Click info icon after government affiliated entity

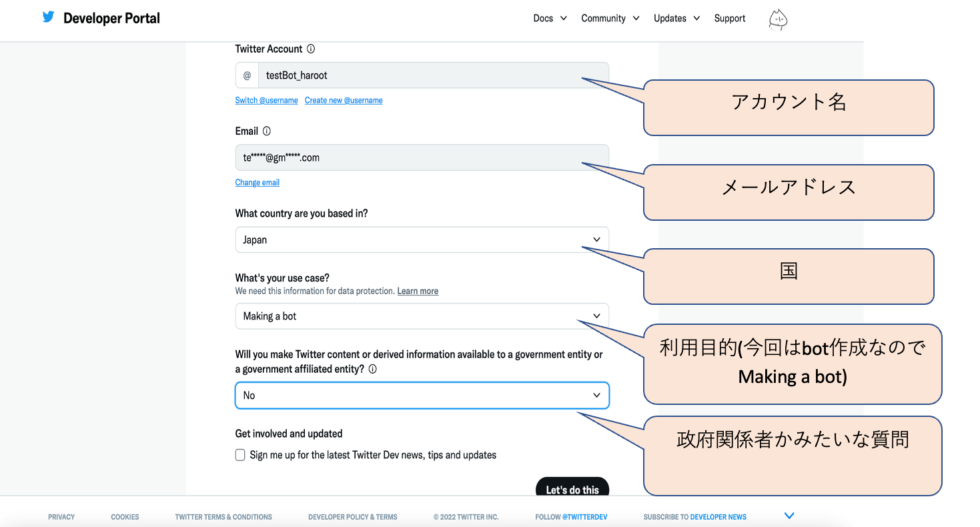click(x=372, y=369)
